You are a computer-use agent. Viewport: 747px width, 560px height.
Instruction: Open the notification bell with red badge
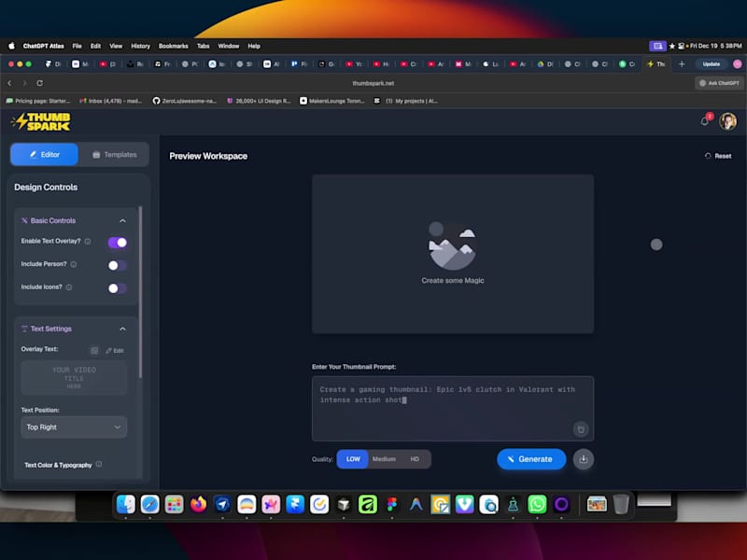point(705,119)
